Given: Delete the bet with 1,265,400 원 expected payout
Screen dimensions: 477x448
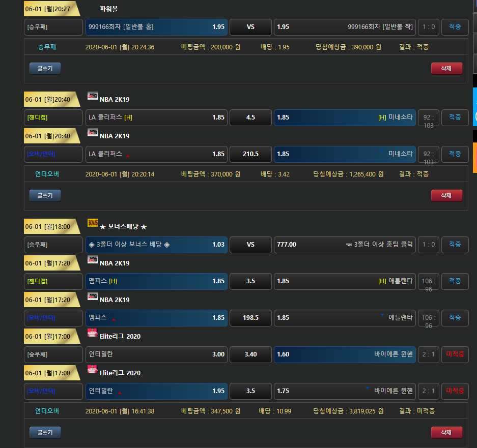Looking at the screenshot, I should 446,195.
